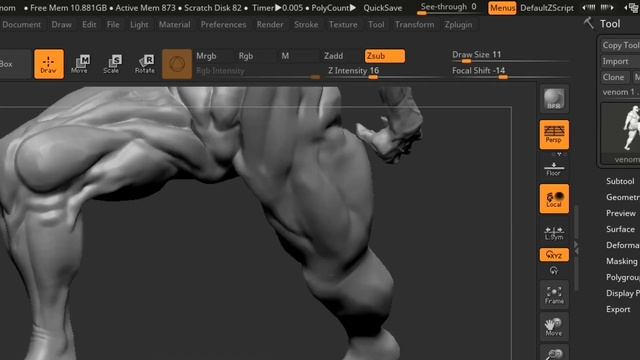Click the Timer readout in status bar

point(277,8)
